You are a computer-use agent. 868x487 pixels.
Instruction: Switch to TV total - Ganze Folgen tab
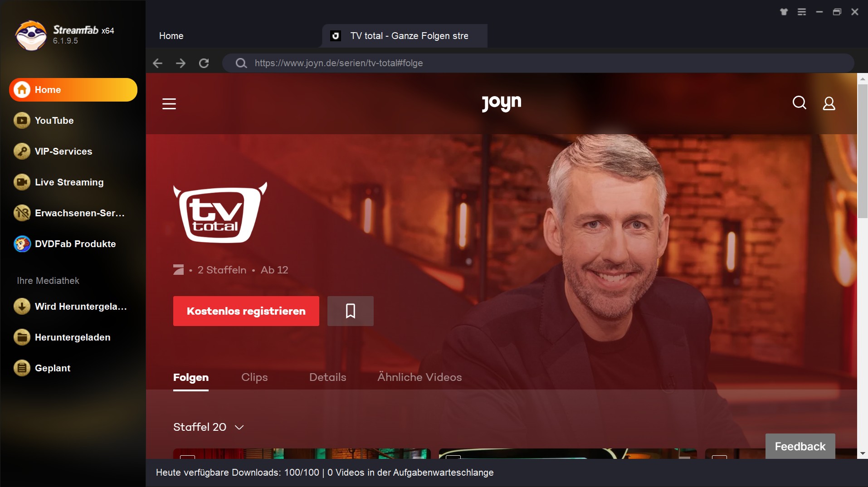point(405,36)
